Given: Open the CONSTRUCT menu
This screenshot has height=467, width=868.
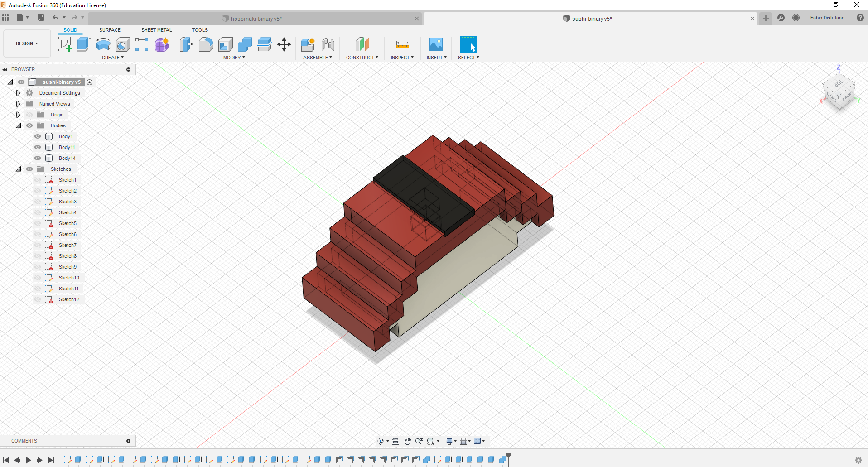Looking at the screenshot, I should 362,58.
